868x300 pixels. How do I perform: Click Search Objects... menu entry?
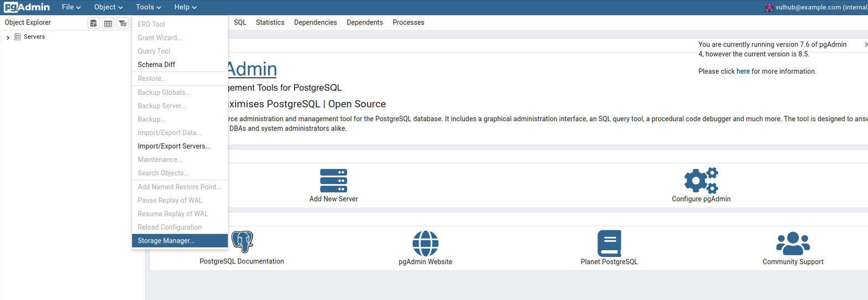coord(180,173)
